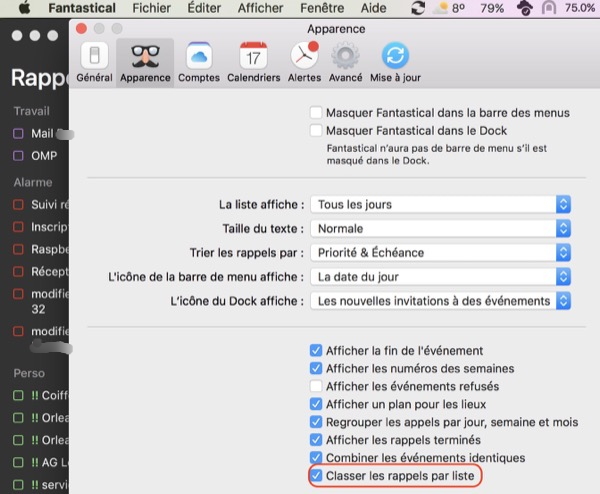Check Afficher les événements refusés
Image resolution: width=600 pixels, height=494 pixels.
[317, 387]
